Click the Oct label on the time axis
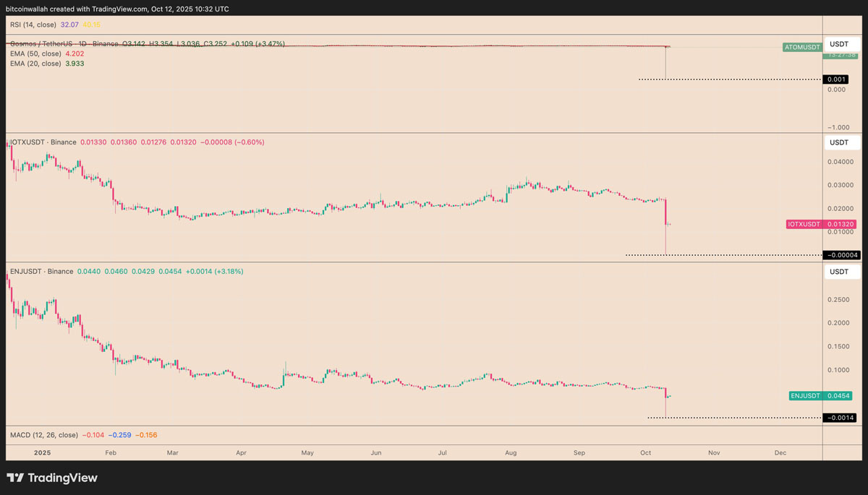Screen dimensions: 868x495 (645, 452)
